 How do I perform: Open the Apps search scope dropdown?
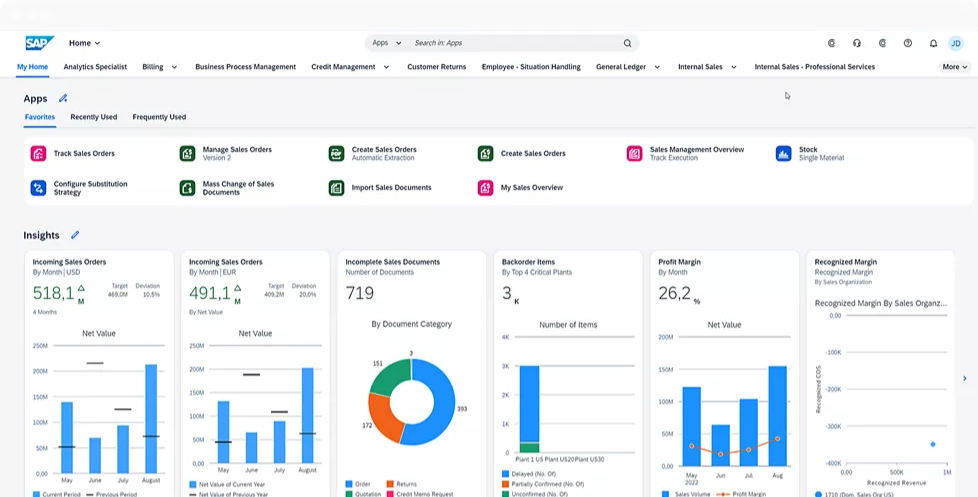tap(386, 43)
